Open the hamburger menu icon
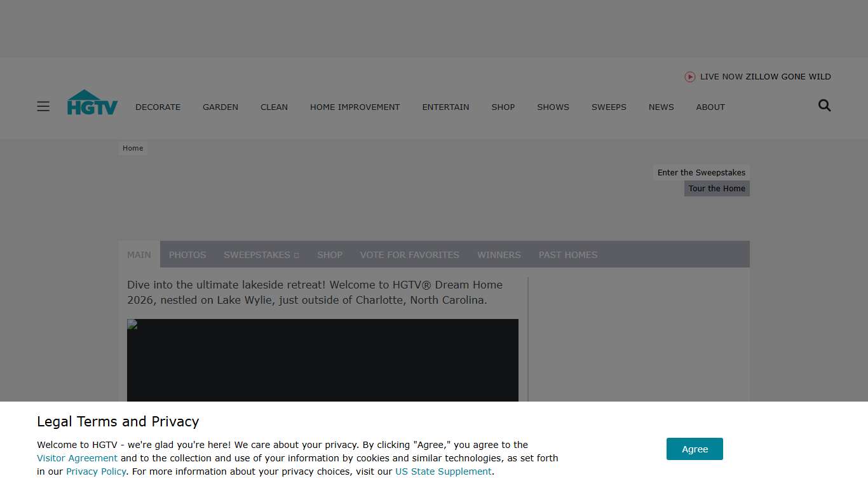The height and width of the screenshot is (488, 868). click(x=43, y=106)
